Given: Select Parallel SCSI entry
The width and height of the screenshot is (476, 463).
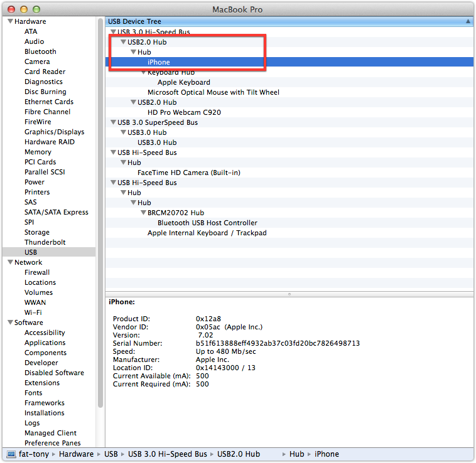Looking at the screenshot, I should click(x=45, y=172).
